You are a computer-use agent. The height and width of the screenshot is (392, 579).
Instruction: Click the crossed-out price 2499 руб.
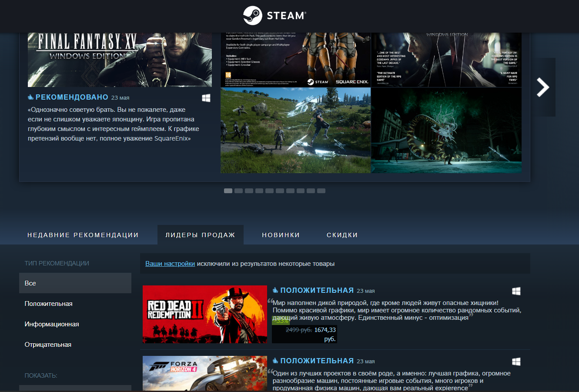(x=299, y=330)
